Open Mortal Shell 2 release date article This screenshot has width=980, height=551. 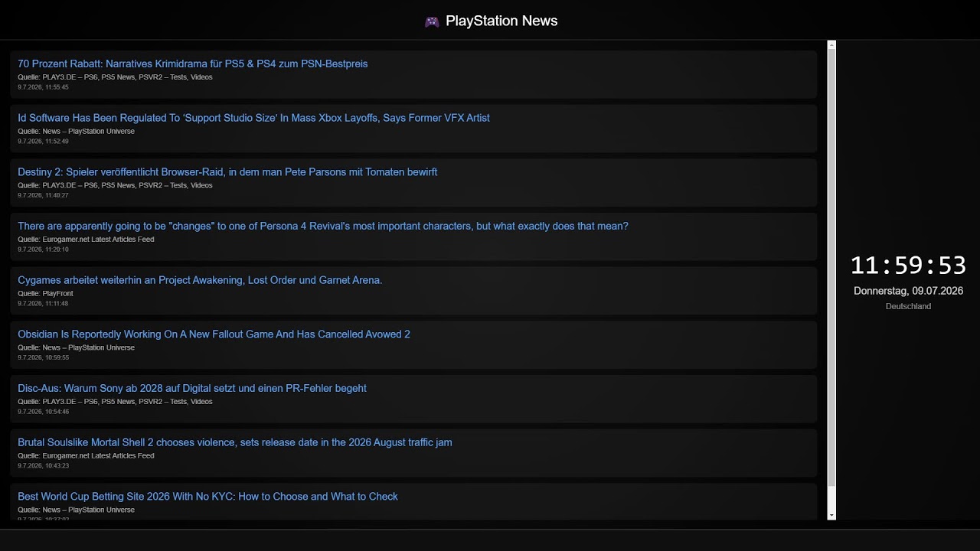(x=235, y=442)
